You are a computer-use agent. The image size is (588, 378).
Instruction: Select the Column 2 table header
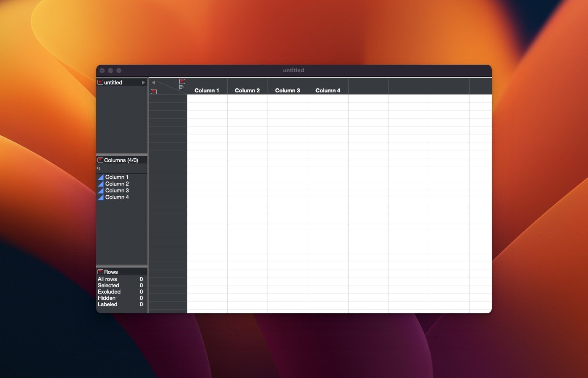point(247,86)
